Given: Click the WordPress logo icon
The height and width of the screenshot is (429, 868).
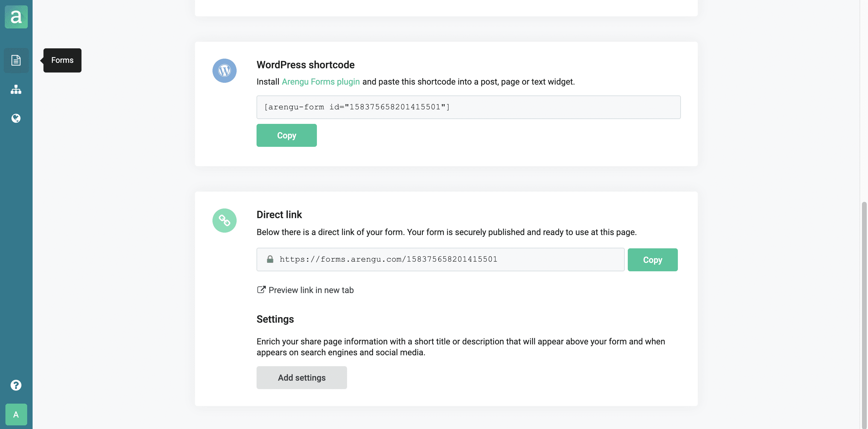Looking at the screenshot, I should [x=225, y=70].
